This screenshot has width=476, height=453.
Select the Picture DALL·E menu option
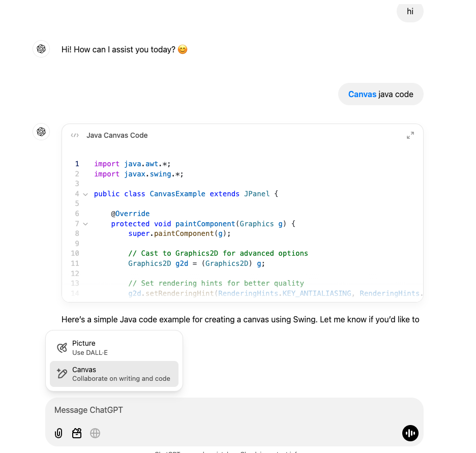pyautogui.click(x=114, y=348)
